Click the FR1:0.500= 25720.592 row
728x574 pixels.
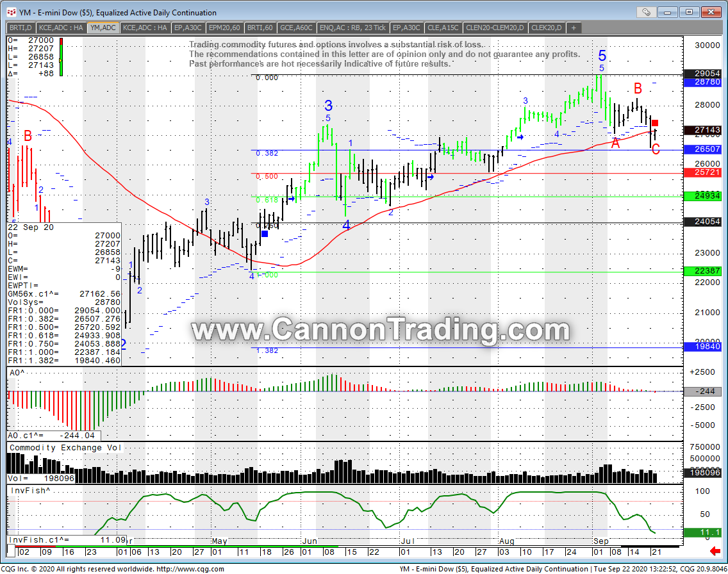coord(64,327)
